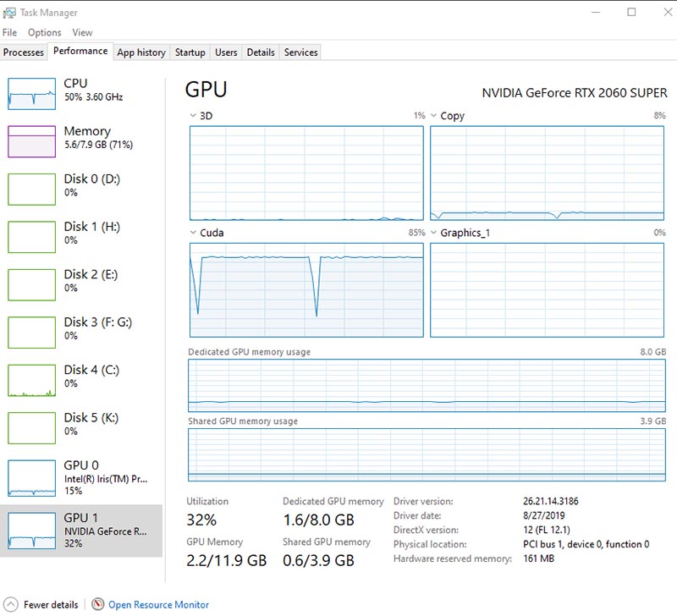Switch to the Startup tab
The height and width of the screenshot is (616, 677).
click(190, 52)
